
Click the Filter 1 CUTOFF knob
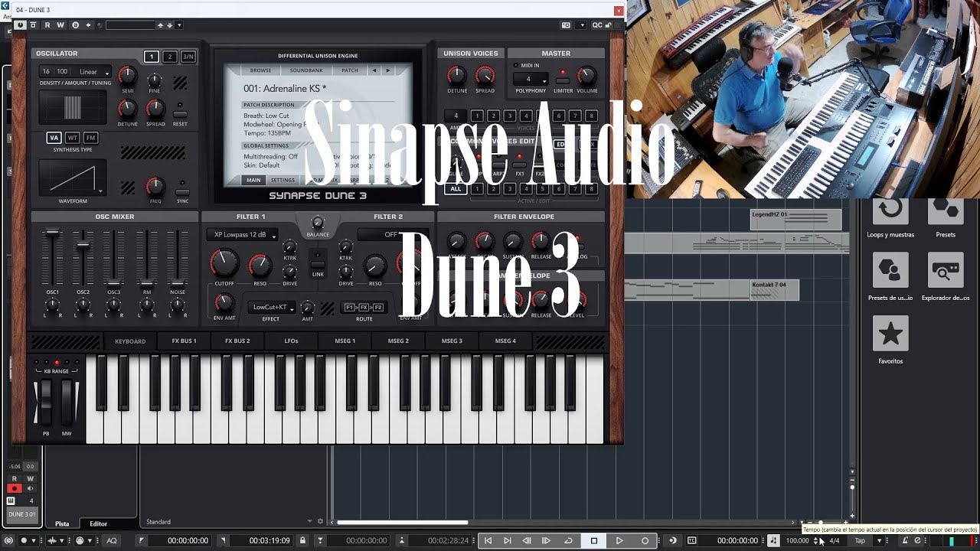tap(224, 264)
